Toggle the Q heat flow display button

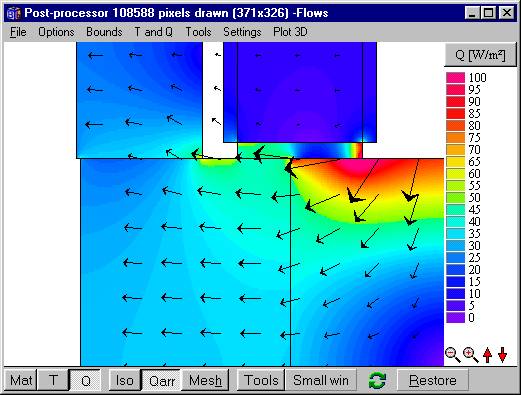point(85,380)
